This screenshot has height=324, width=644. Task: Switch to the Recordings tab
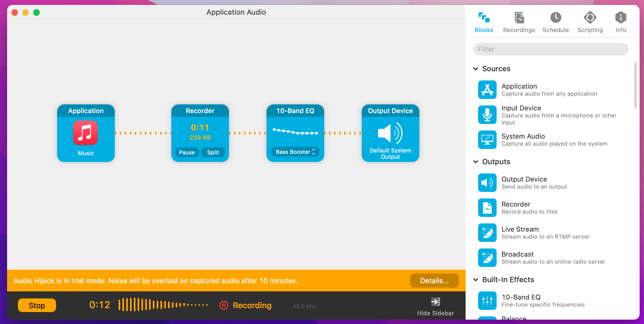coord(519,23)
